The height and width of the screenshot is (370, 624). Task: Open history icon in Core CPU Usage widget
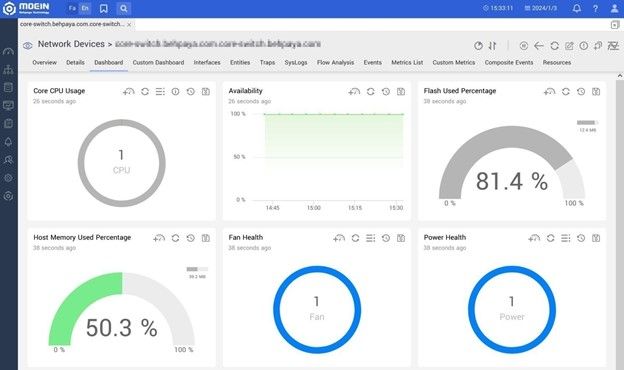point(191,92)
